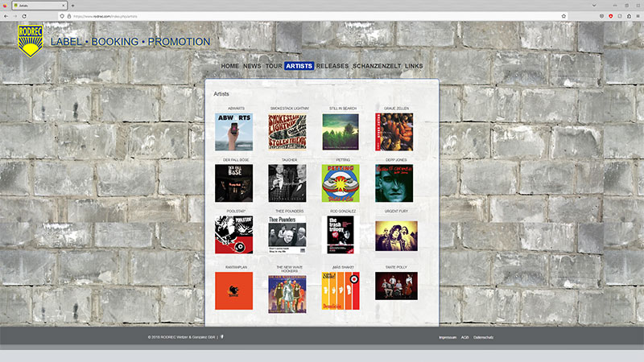The image size is (644, 362).
Task: Click the ABWÄRTS artist name label
Action: [x=236, y=109]
